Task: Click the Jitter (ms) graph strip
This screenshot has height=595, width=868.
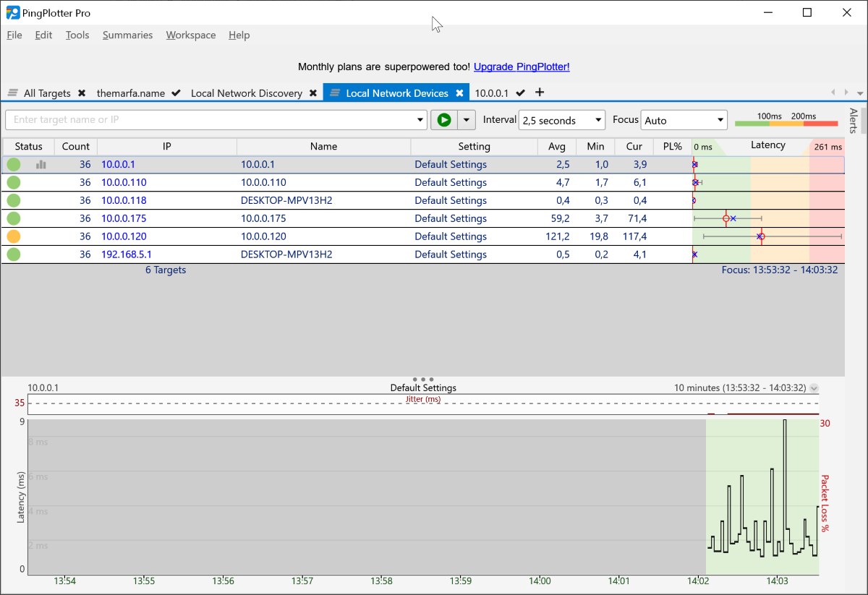Action: (x=423, y=405)
